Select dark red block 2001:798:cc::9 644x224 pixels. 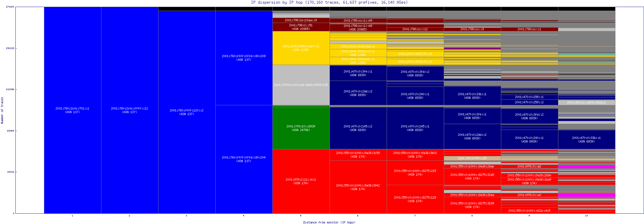(472, 29)
